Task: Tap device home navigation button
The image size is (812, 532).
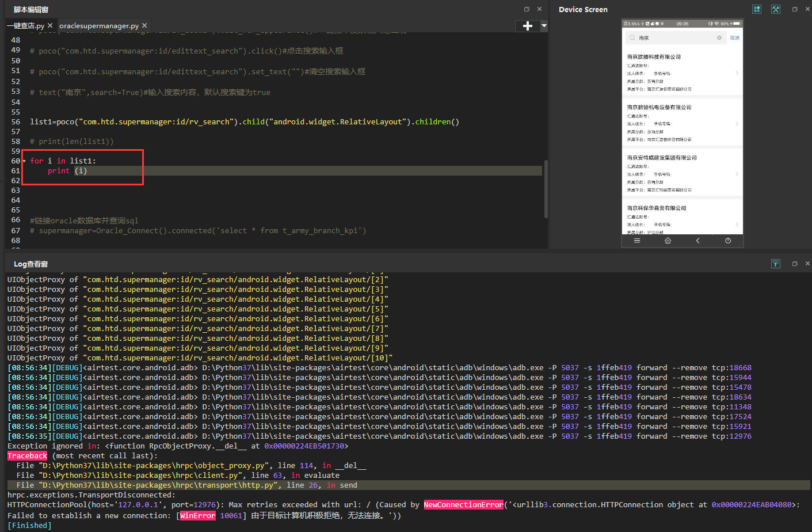Action: [x=668, y=241]
